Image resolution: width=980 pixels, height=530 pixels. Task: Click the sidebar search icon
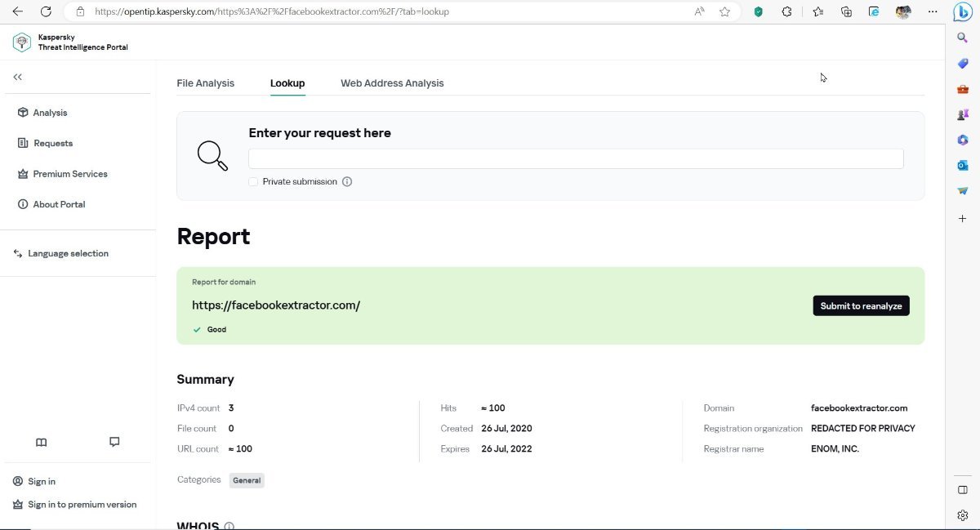[963, 38]
